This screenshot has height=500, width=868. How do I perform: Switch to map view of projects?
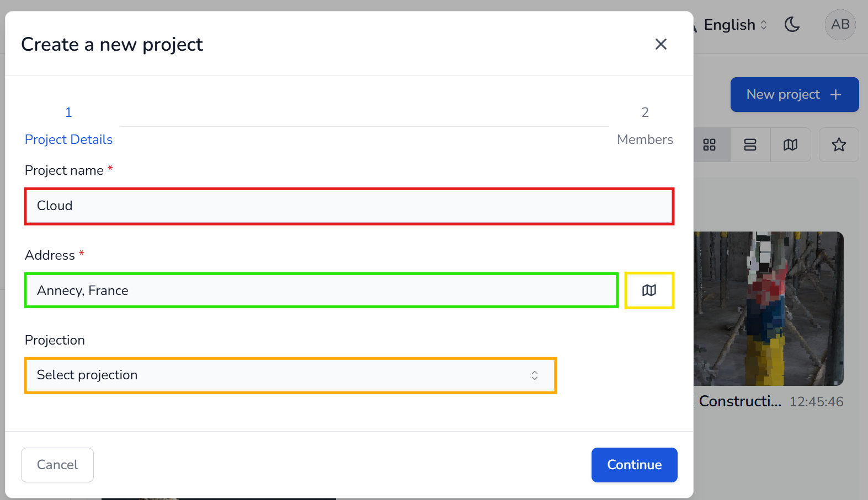(790, 145)
